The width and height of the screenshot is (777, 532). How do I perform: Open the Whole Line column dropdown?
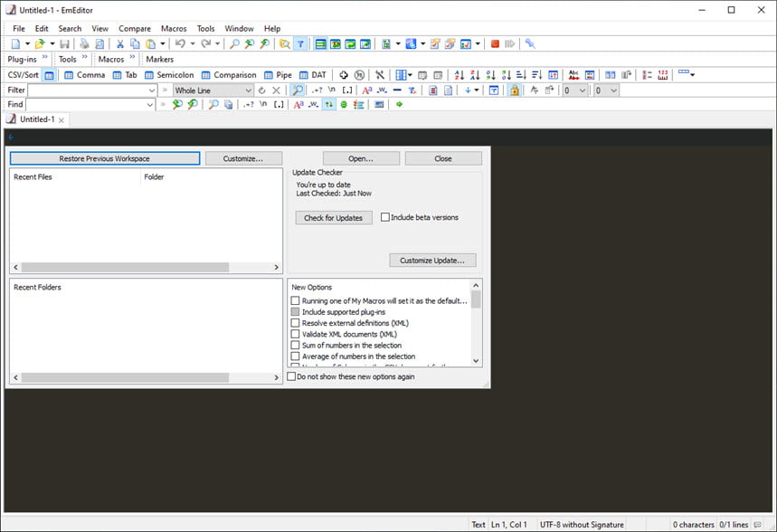click(248, 90)
